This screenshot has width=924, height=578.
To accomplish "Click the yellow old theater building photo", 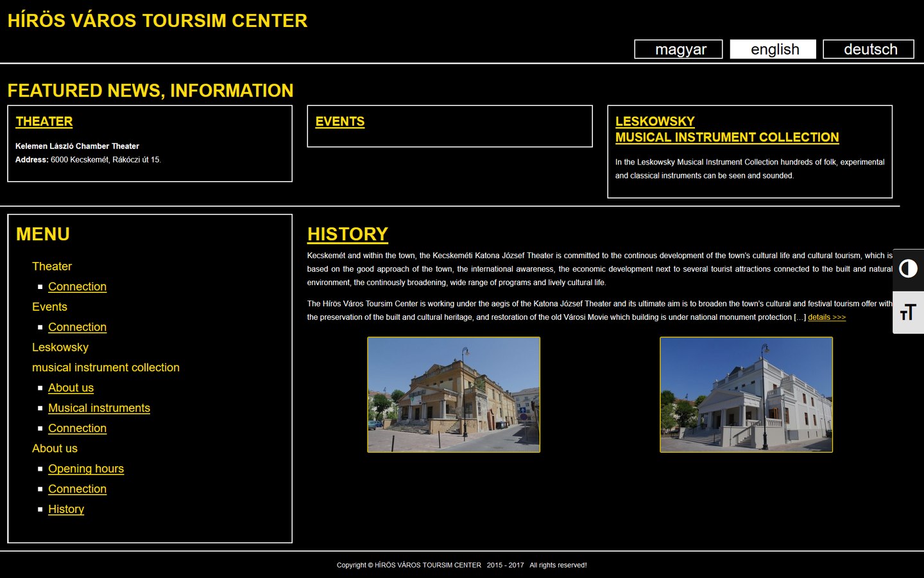I will 454,395.
